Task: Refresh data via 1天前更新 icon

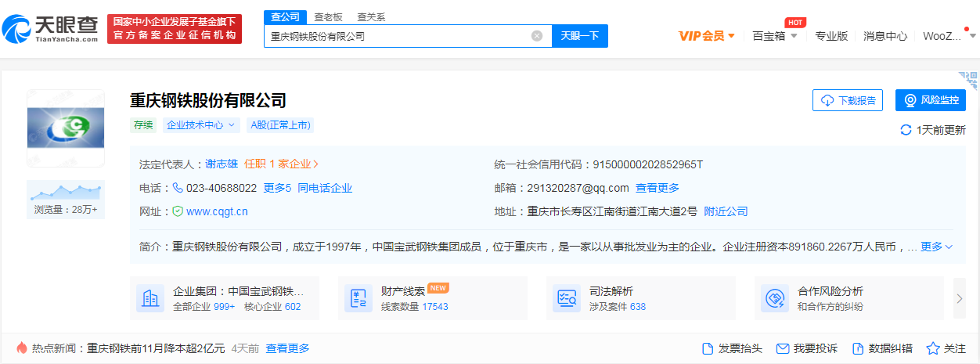Action: 906,130
